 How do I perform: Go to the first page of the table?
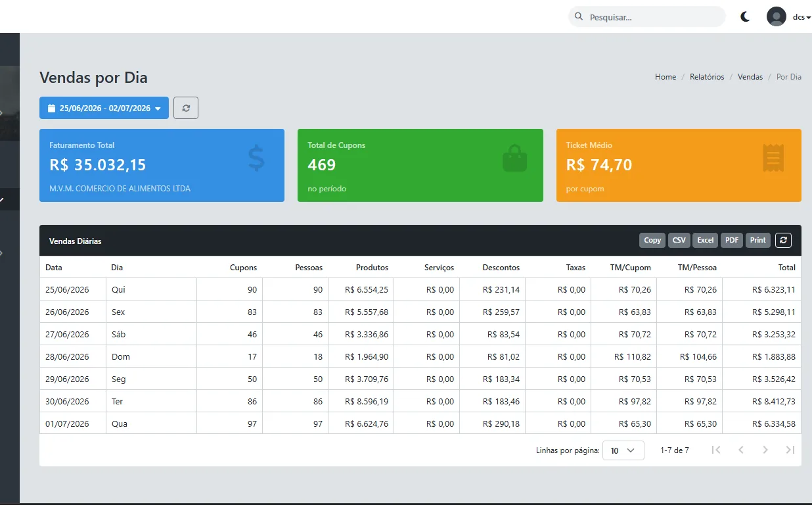click(716, 450)
